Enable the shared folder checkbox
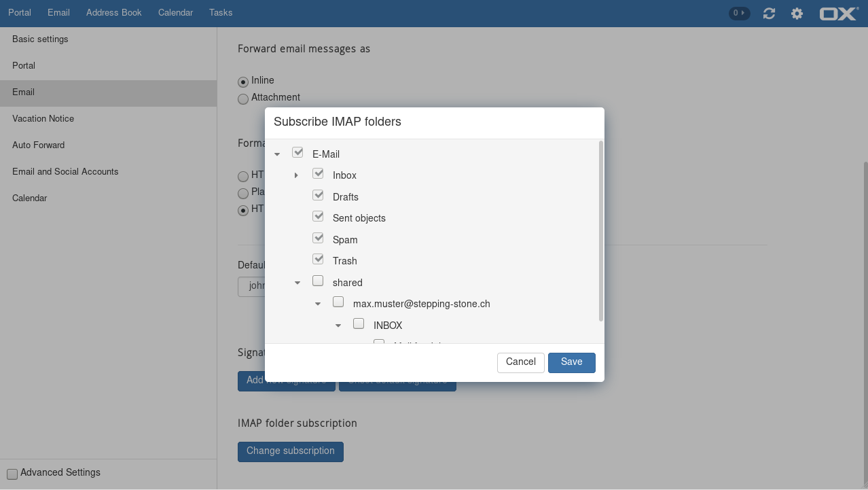The width and height of the screenshot is (868, 490). tap(318, 281)
